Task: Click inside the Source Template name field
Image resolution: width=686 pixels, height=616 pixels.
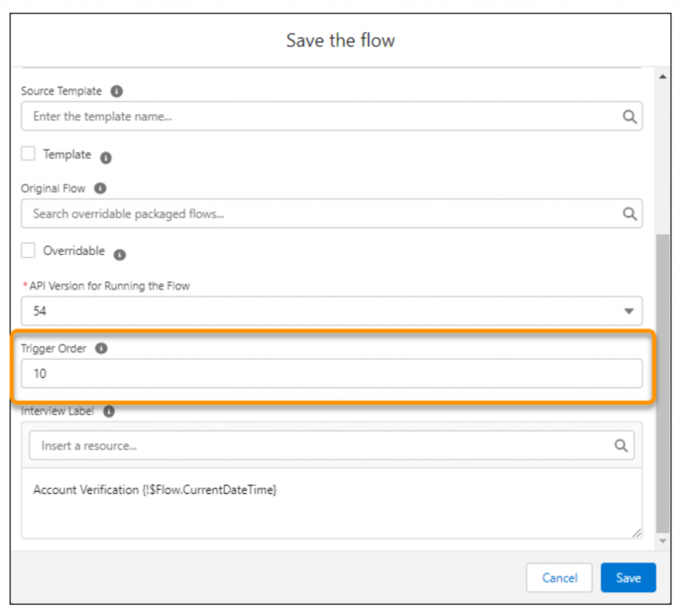Action: click(x=322, y=117)
